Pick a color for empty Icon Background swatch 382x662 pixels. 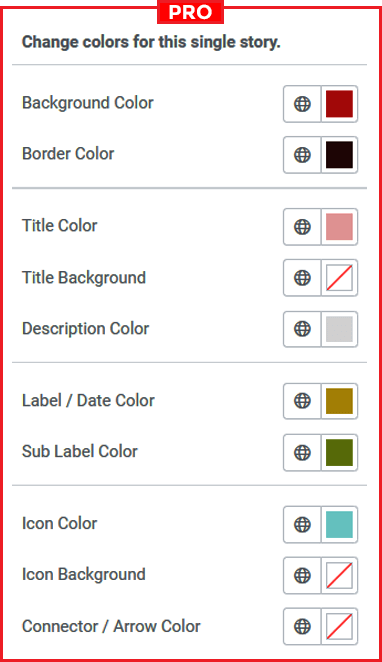[x=339, y=575]
